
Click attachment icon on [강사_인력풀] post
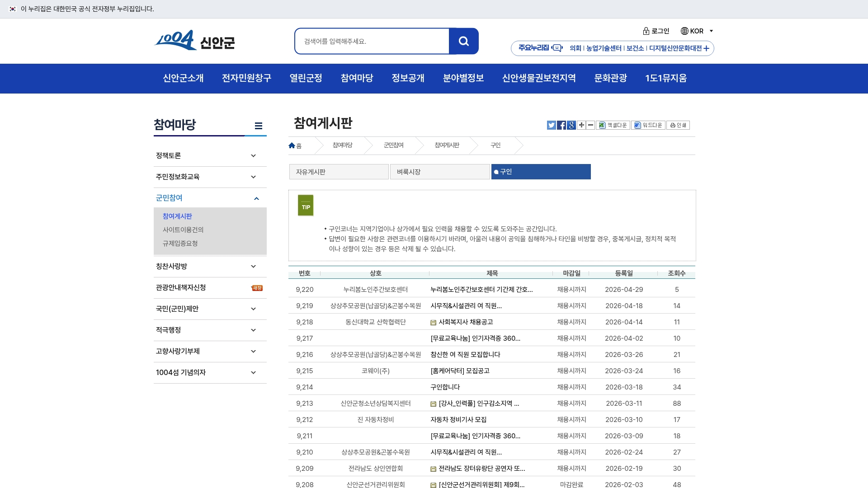tap(433, 404)
